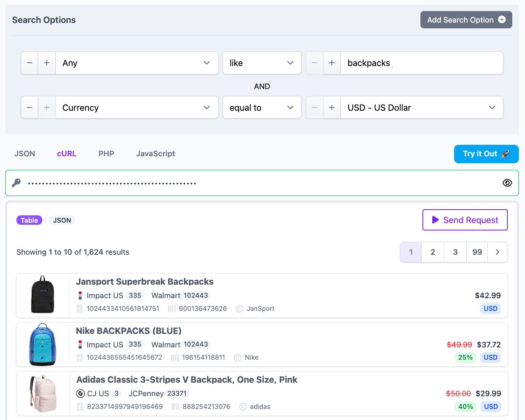Click the $42.99 price
Image resolution: width=525 pixels, height=420 pixels.
click(x=488, y=295)
